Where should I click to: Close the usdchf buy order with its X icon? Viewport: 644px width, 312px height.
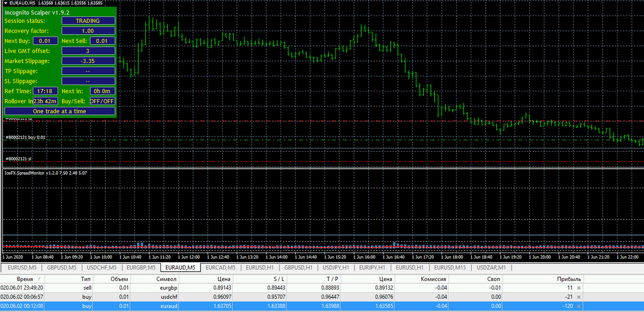point(579,297)
